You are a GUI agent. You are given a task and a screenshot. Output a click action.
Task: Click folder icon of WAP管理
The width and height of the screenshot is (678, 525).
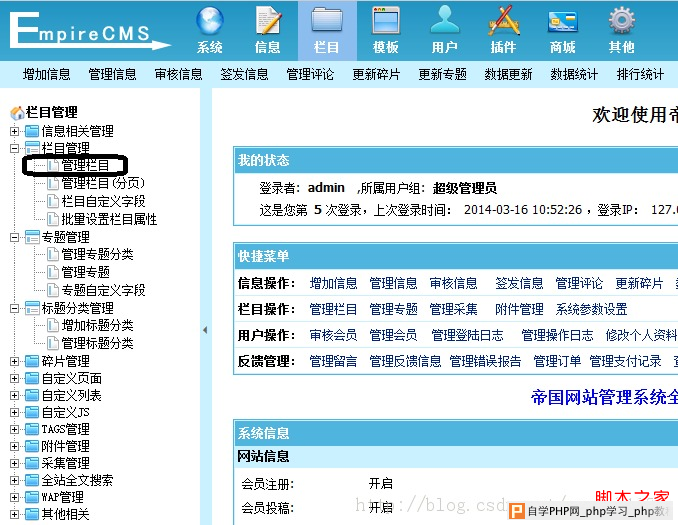(x=32, y=497)
